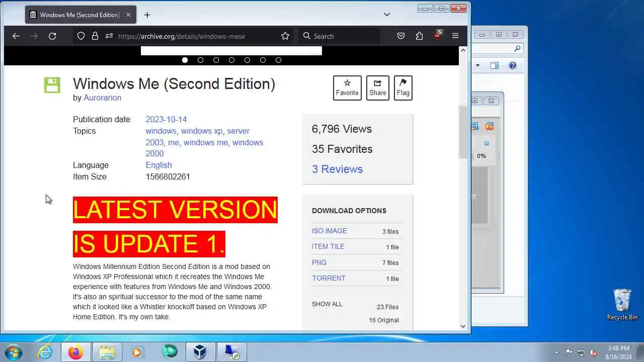Expand ITEM TILE download option
This screenshot has height=362, width=644.
point(328,246)
